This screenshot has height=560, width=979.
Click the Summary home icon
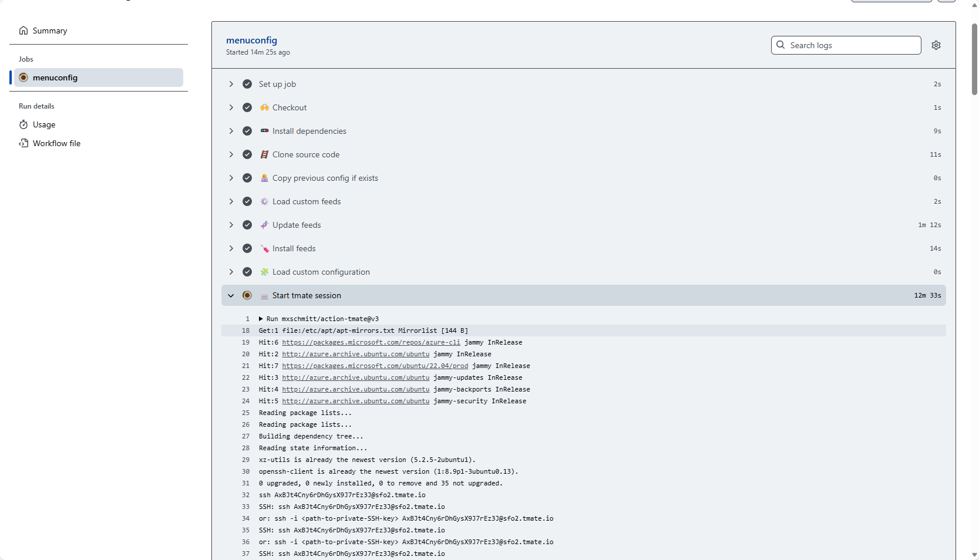pyautogui.click(x=23, y=31)
